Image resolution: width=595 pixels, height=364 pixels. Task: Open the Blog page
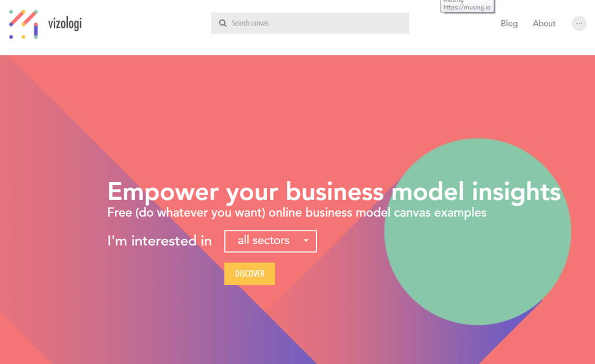[509, 23]
